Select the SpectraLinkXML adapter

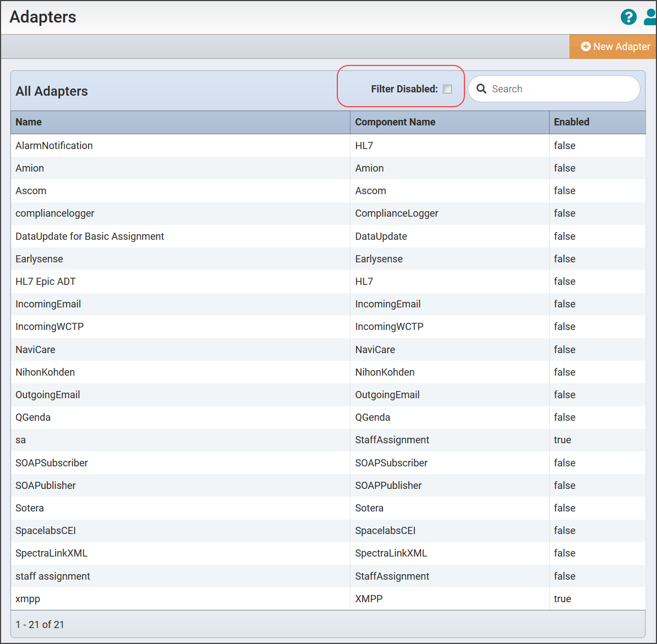pyautogui.click(x=51, y=553)
